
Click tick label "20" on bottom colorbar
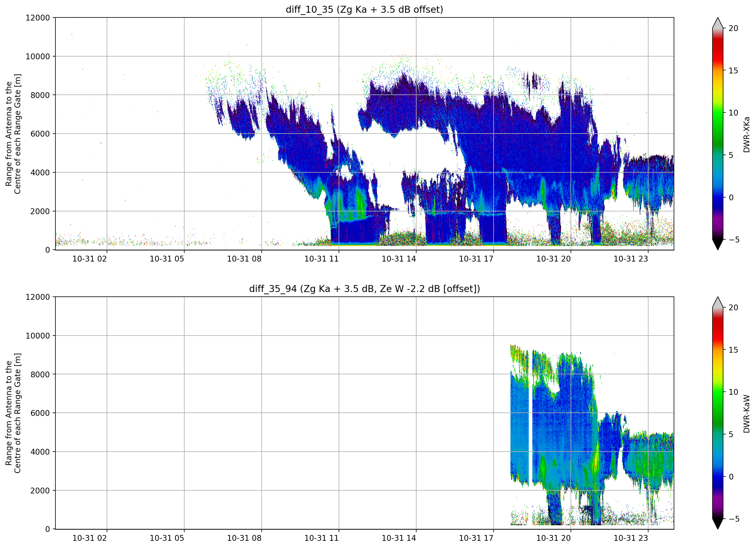[x=733, y=308]
